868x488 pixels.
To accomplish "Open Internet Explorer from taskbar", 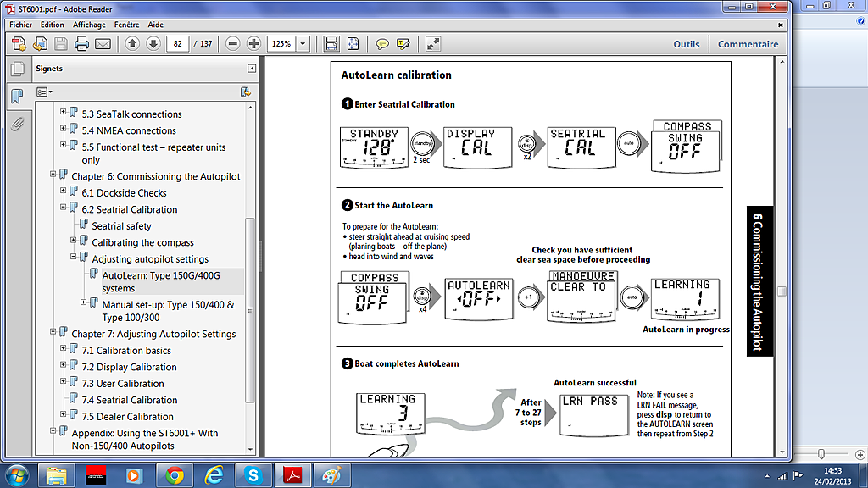I will 214,476.
